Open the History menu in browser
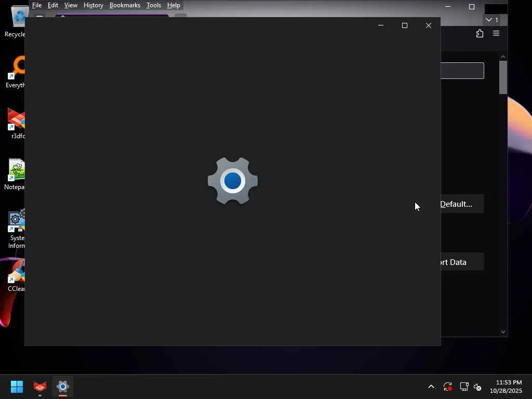 pos(94,5)
